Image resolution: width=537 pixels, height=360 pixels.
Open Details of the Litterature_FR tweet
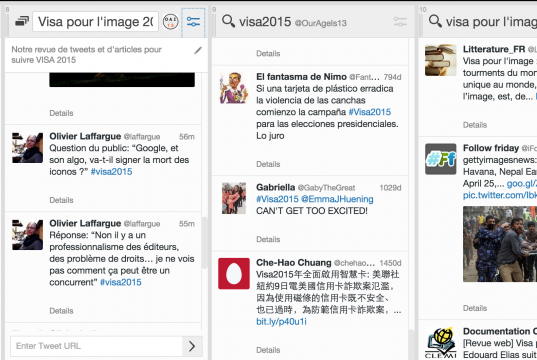point(475,125)
